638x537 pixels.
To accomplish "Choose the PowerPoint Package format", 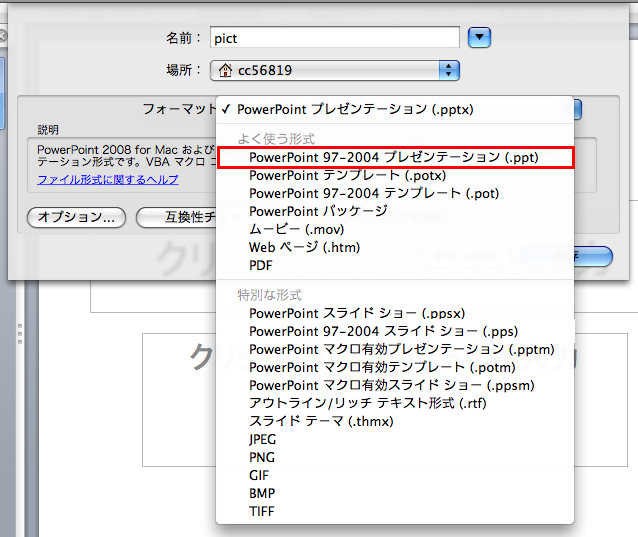I will coord(395,211).
